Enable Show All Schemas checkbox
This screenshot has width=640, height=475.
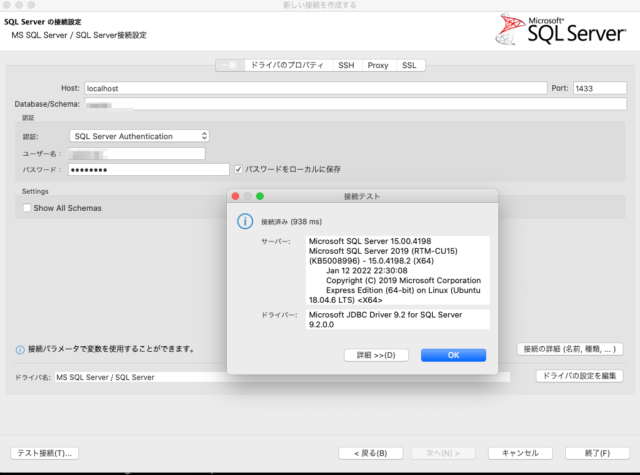[27, 208]
